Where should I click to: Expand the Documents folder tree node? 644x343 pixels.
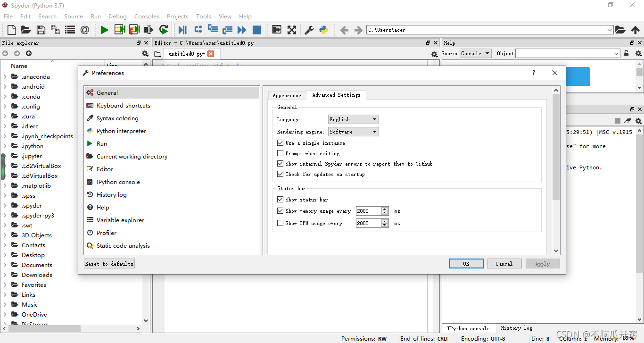point(5,265)
